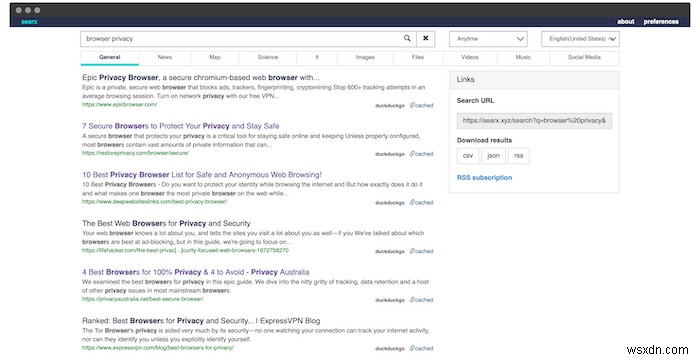The image size is (700, 360).
Task: Open the Epic Privacy Browser result
Action: click(200, 77)
